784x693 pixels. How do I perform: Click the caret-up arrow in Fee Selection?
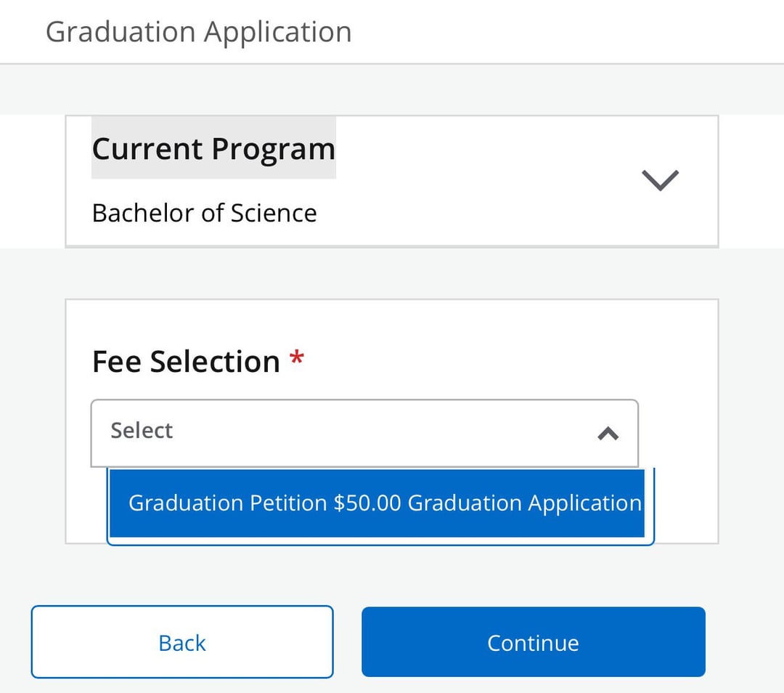(x=608, y=434)
